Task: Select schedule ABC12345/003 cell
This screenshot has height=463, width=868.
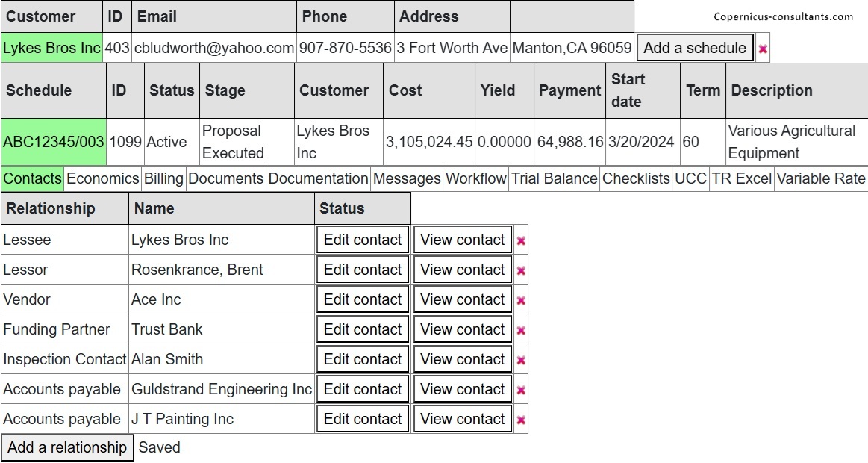Action: (x=54, y=141)
